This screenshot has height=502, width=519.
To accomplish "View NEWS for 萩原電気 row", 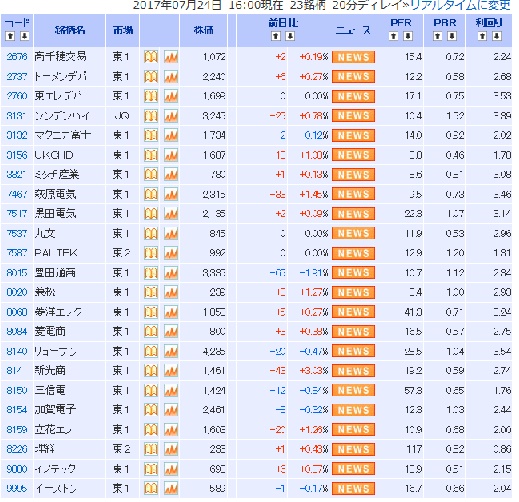I will click(x=353, y=194).
